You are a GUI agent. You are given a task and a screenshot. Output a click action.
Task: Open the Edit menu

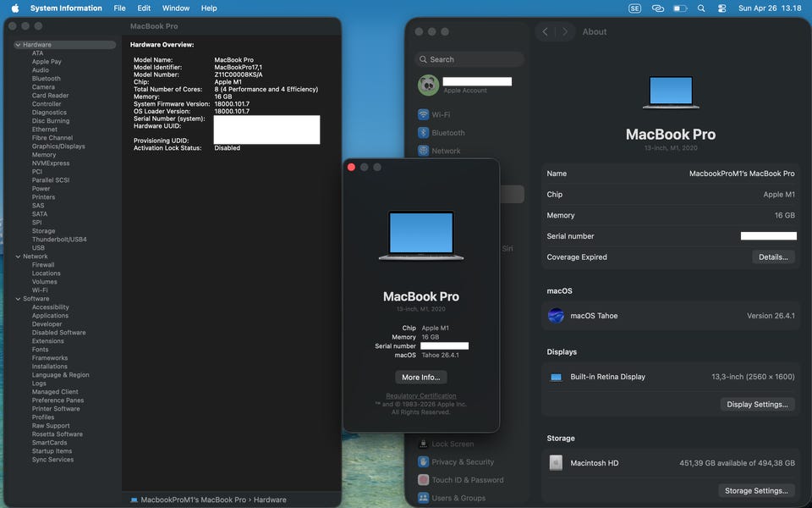[x=144, y=8]
